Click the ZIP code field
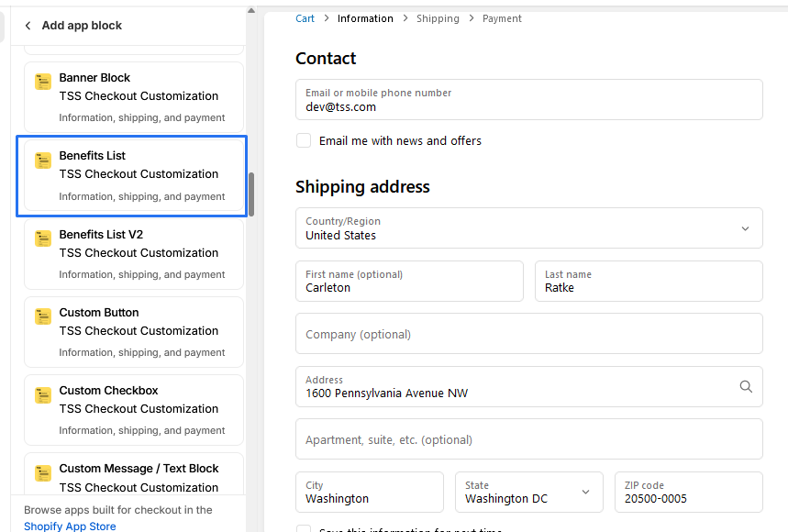This screenshot has width=788, height=532. (x=688, y=493)
